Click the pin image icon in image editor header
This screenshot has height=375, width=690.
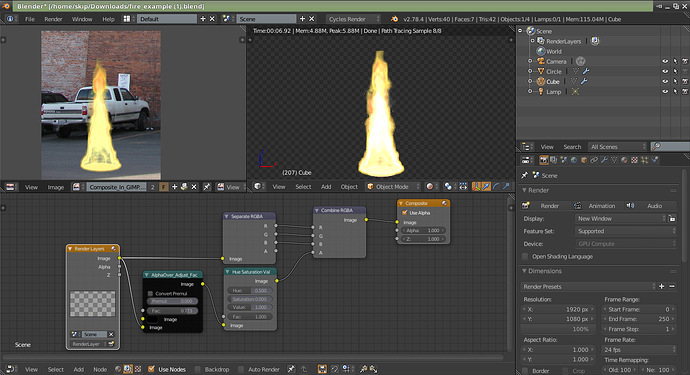point(206,187)
